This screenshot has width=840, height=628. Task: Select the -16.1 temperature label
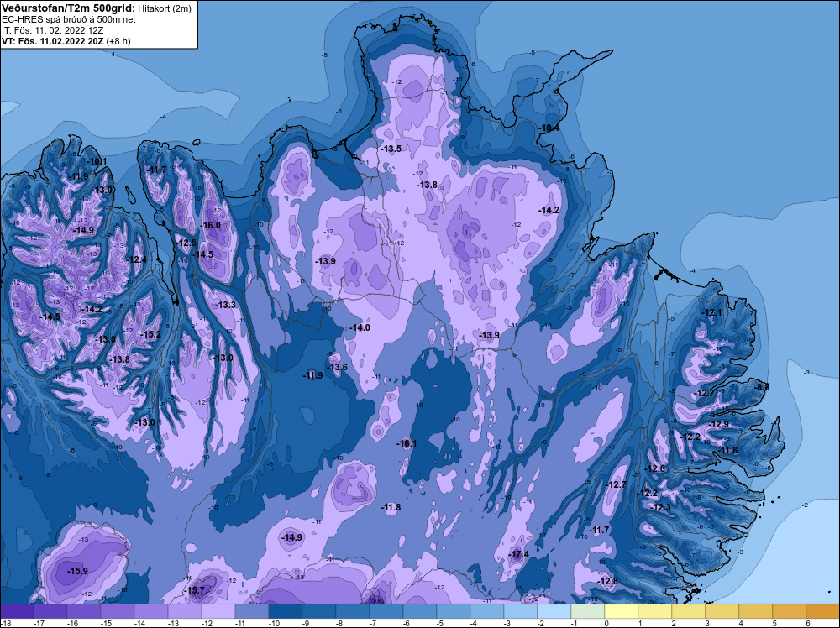pos(407,443)
